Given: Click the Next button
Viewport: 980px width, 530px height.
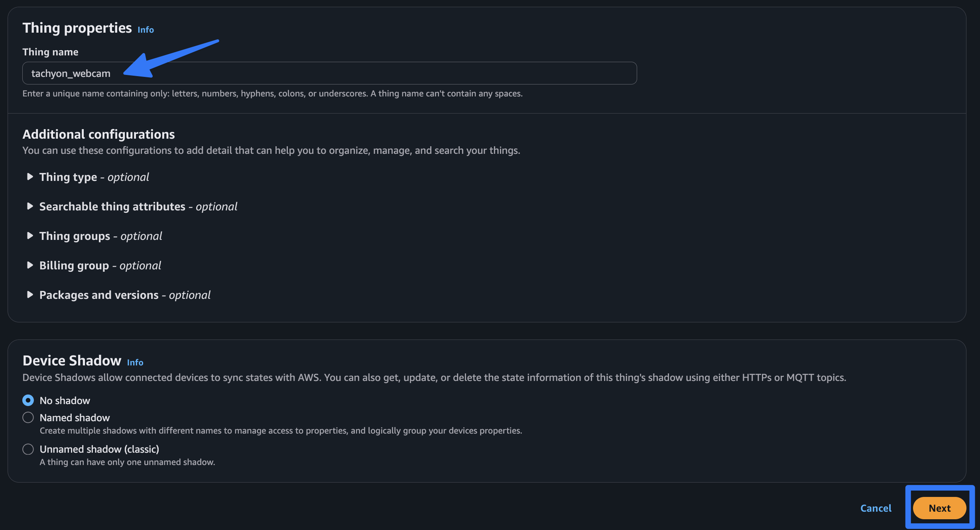Looking at the screenshot, I should pyautogui.click(x=939, y=508).
